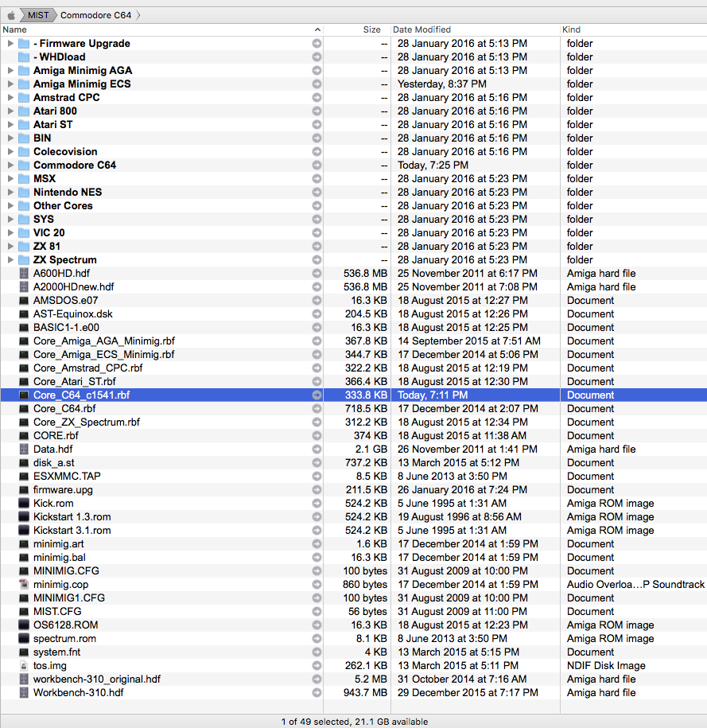Click the arrow badge on CORE.rbf row
Image resolution: width=707 pixels, height=728 pixels.
[x=317, y=435]
